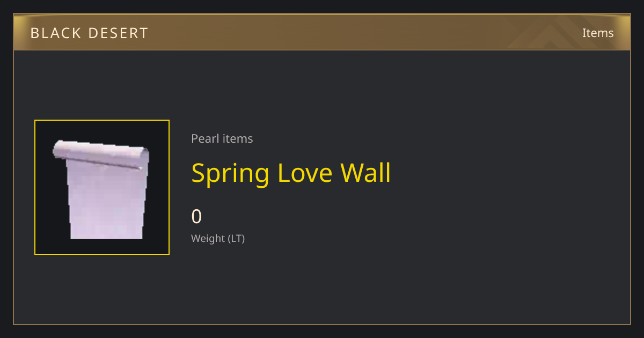Click the chevron emblem in the header
This screenshot has width=644, height=338.
[558, 32]
